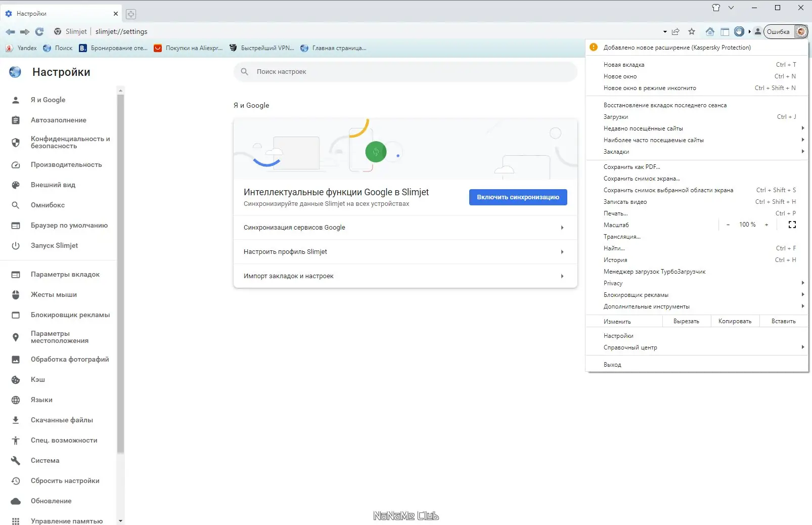812x525 pixels.
Task: Select Новая вкладка from menu
Action: click(x=624, y=64)
